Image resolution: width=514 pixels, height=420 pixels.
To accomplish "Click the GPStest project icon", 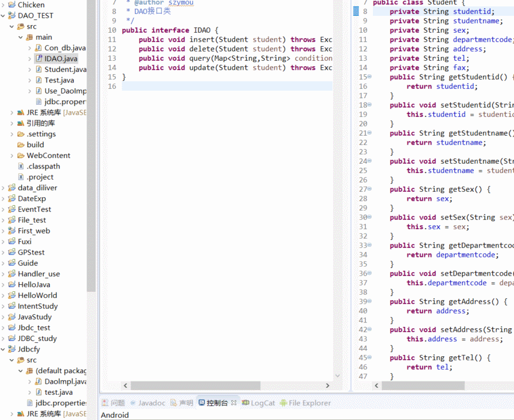I will (x=12, y=252).
